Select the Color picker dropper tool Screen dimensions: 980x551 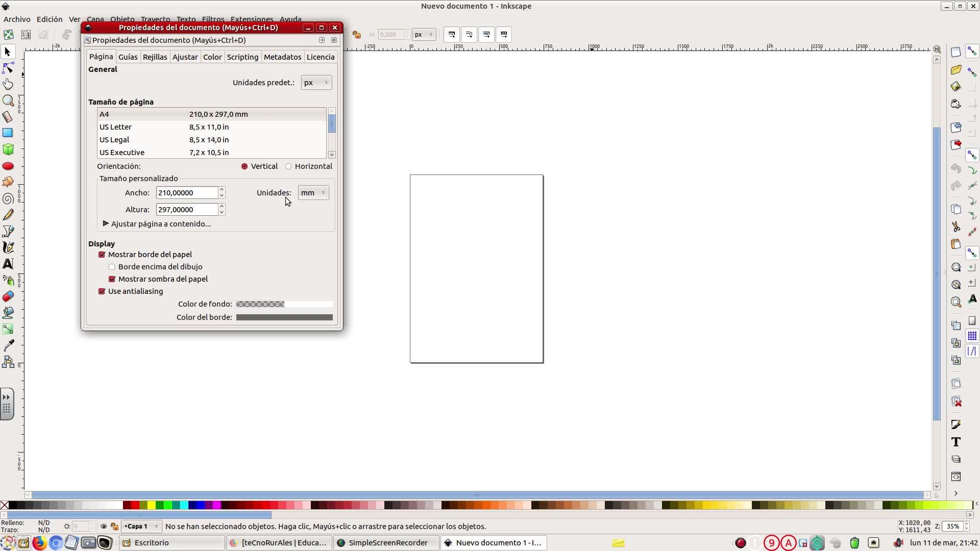pos(8,345)
